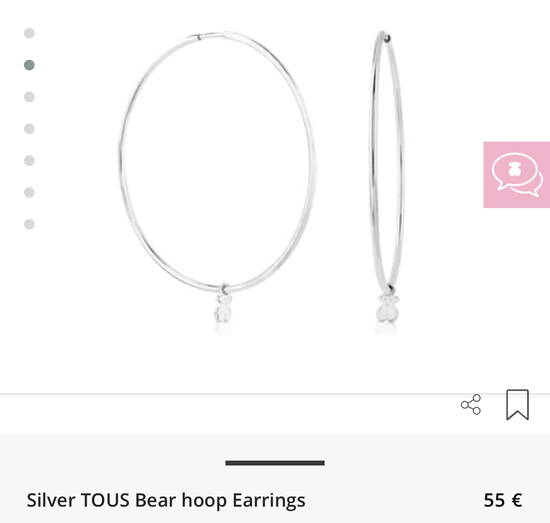This screenshot has height=523, width=550.
Task: Tap the bear charm on the front-facing hoop
Action: (223, 309)
